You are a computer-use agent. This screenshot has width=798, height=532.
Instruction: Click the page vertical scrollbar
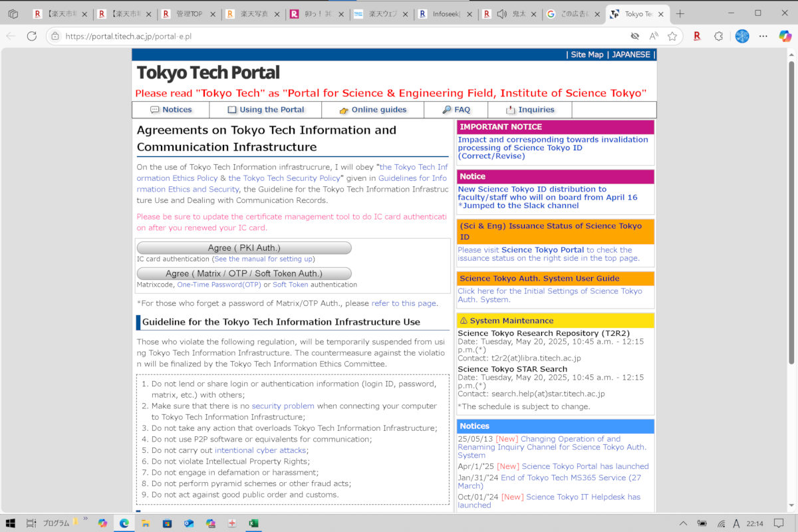791,213
